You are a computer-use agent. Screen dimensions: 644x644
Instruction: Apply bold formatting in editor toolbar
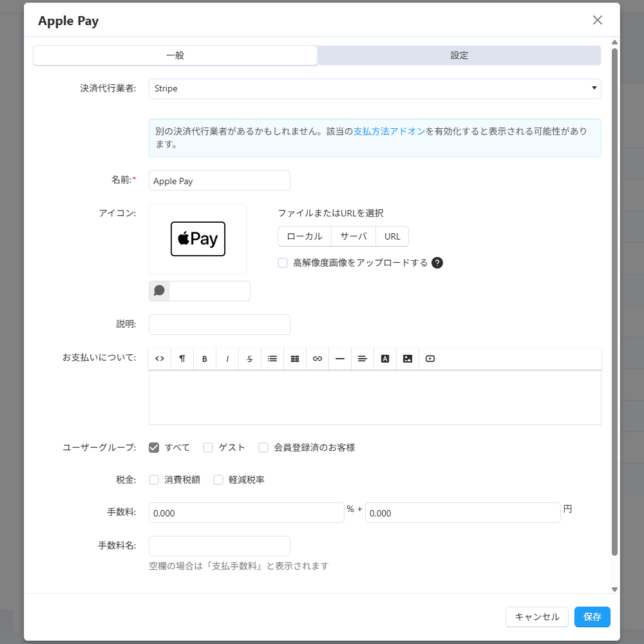click(205, 359)
